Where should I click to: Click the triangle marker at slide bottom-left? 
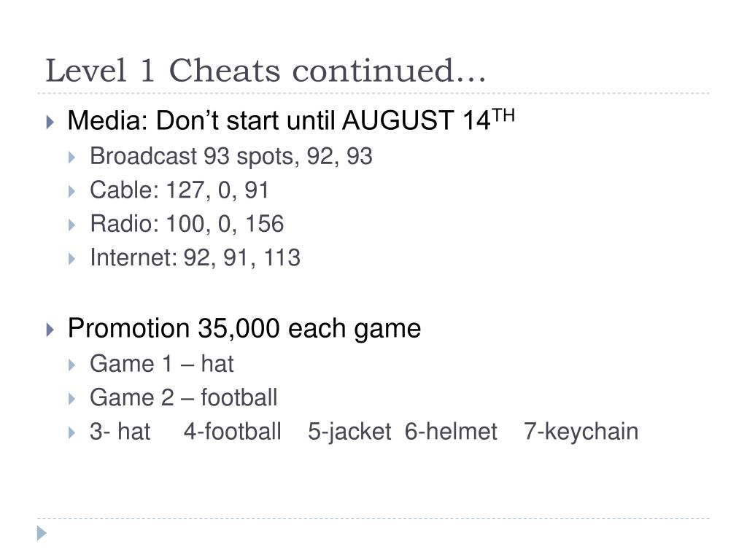[x=42, y=533]
